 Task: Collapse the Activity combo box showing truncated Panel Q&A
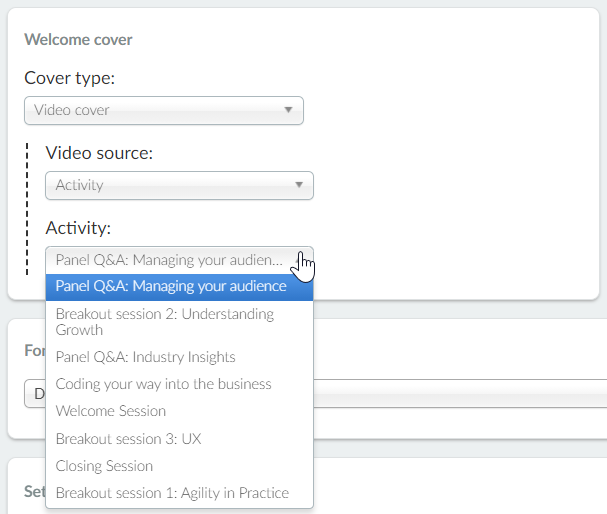pyautogui.click(x=170, y=260)
